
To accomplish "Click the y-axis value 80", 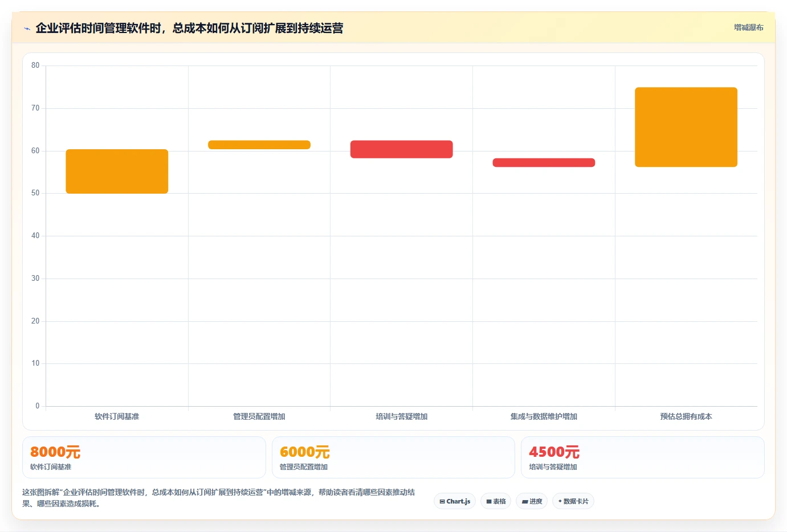I will (35, 66).
